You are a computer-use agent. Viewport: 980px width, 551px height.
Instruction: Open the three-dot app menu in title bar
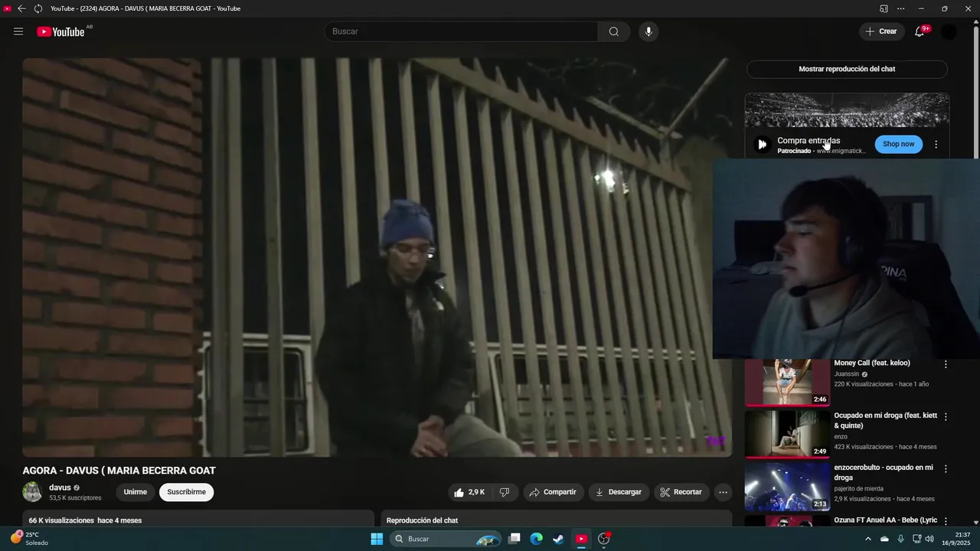coord(901,8)
